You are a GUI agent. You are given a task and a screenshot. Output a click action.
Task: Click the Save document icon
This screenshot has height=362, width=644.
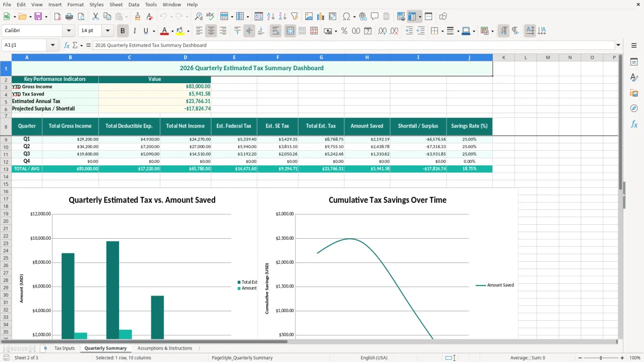(x=38, y=17)
